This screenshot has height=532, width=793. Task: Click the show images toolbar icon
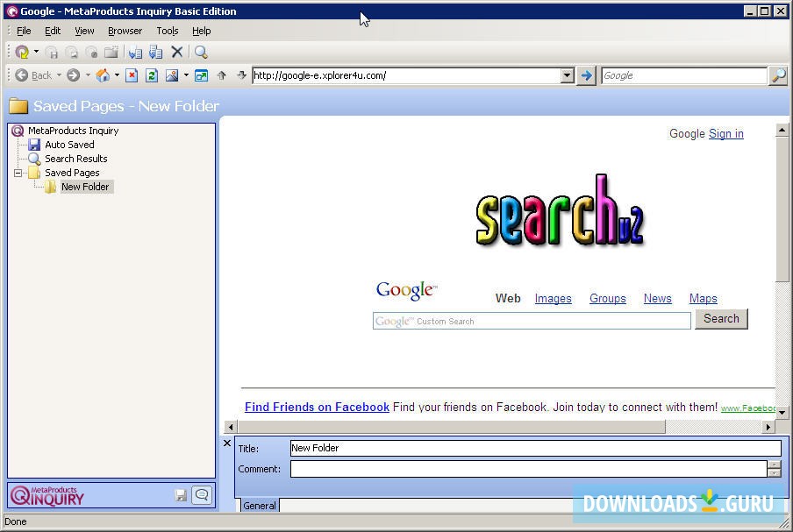point(172,75)
